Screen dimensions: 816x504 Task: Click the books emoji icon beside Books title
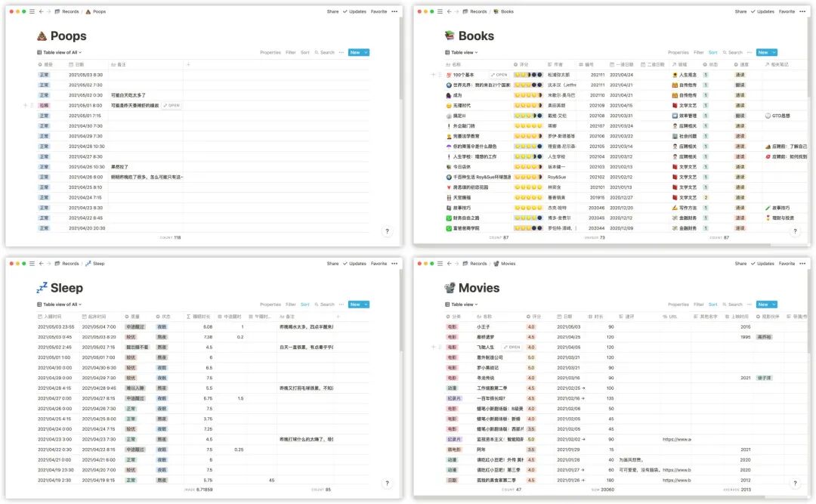click(450, 36)
